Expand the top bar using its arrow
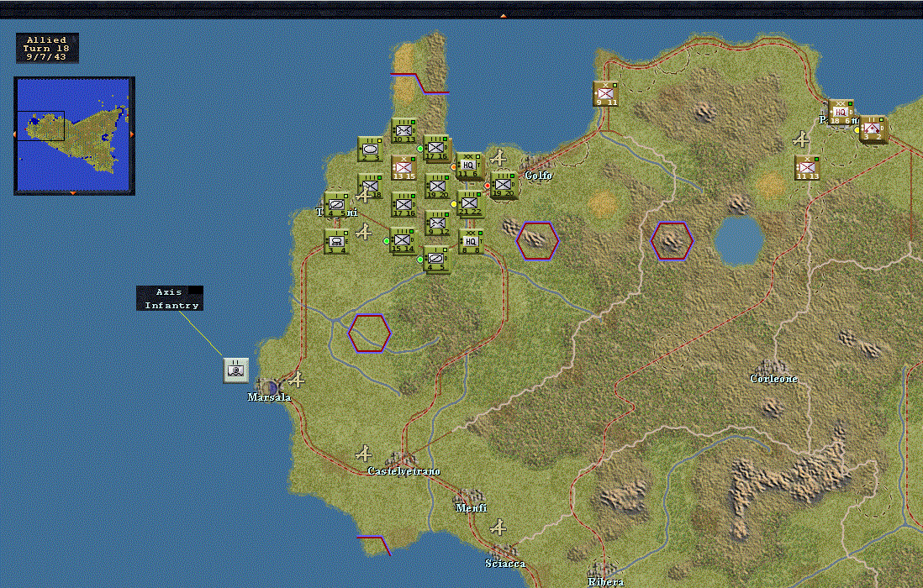 point(504,16)
